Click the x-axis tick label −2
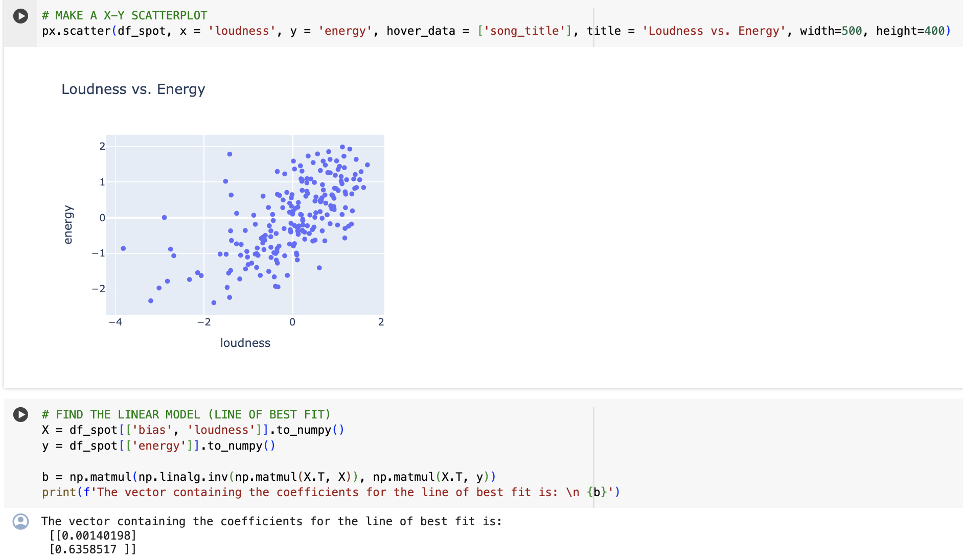Image resolution: width=963 pixels, height=560 pixels. [204, 322]
